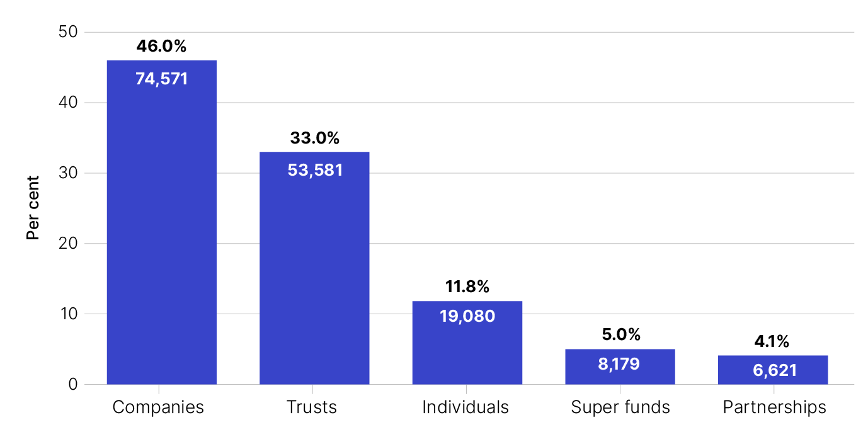Select the 5.0% label above Super funds
The image size is (868, 437).
point(620,335)
